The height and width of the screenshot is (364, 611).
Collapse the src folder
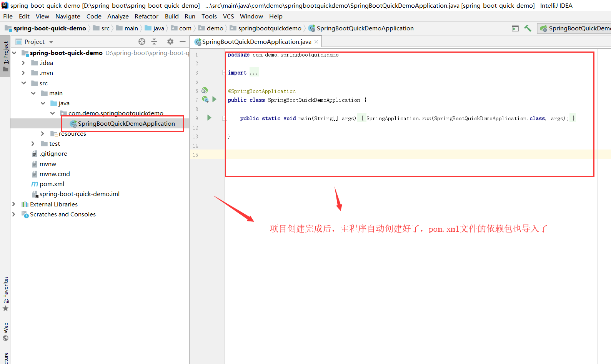[23, 83]
